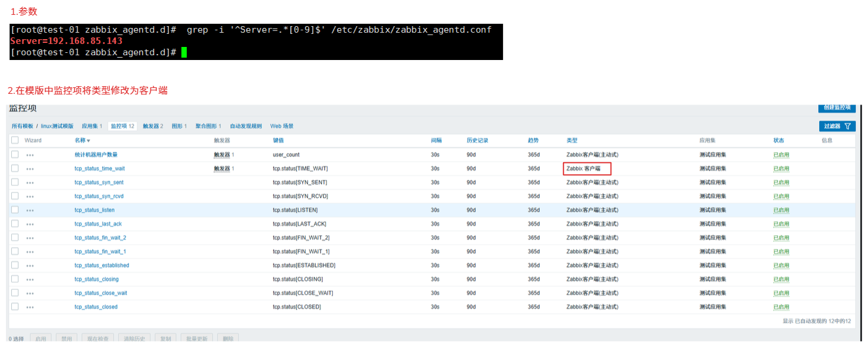Check the box for tcp_status_time_wait row

click(x=15, y=168)
